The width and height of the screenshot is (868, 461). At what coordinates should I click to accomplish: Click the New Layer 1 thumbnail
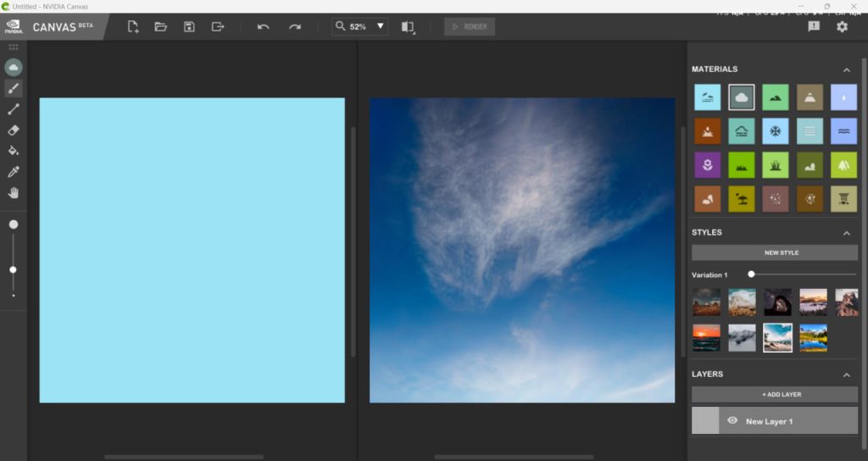tap(705, 420)
